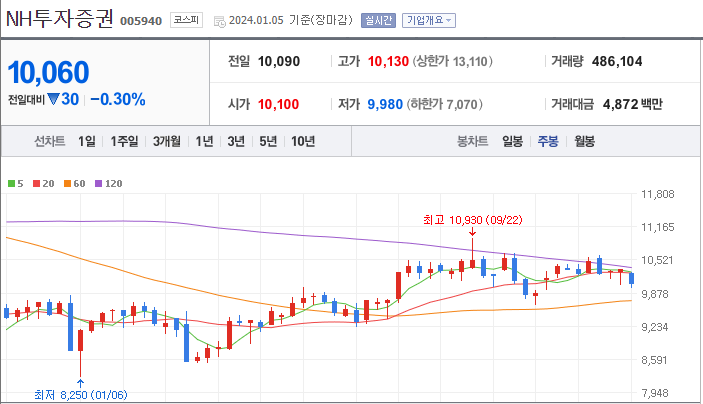The height and width of the screenshot is (404, 703).
Task: Select the 5년 line chart period
Action: click(268, 141)
